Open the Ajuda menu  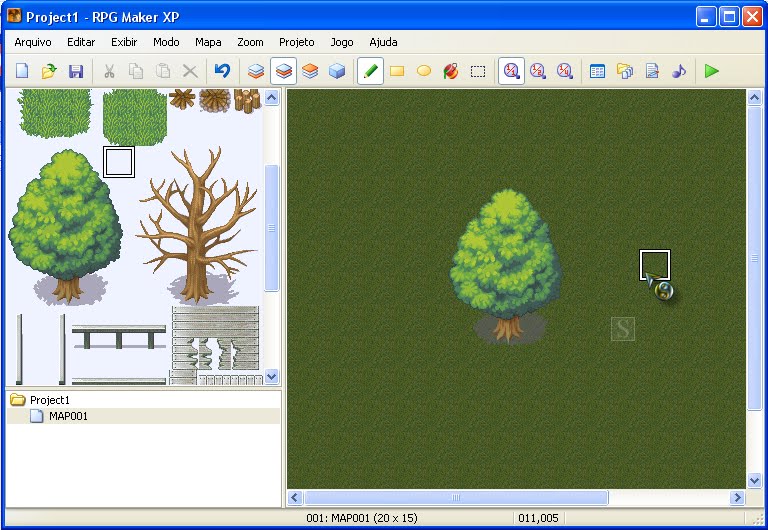point(383,42)
